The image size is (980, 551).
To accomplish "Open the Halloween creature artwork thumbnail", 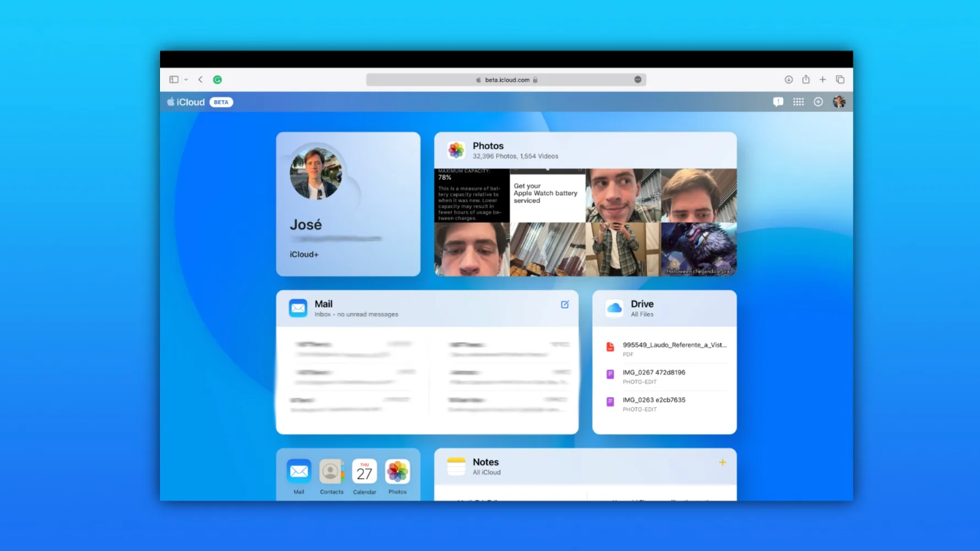I will tap(699, 249).
